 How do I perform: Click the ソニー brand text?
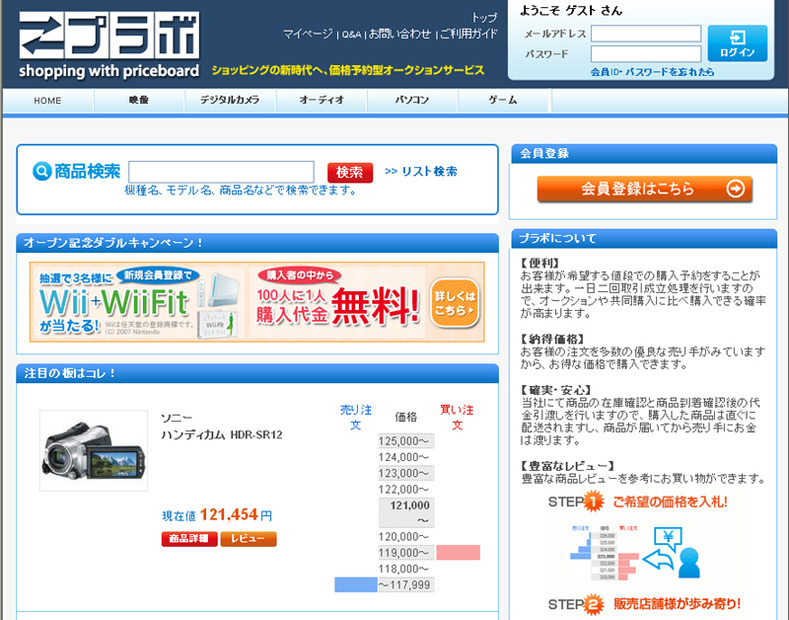[x=177, y=418]
